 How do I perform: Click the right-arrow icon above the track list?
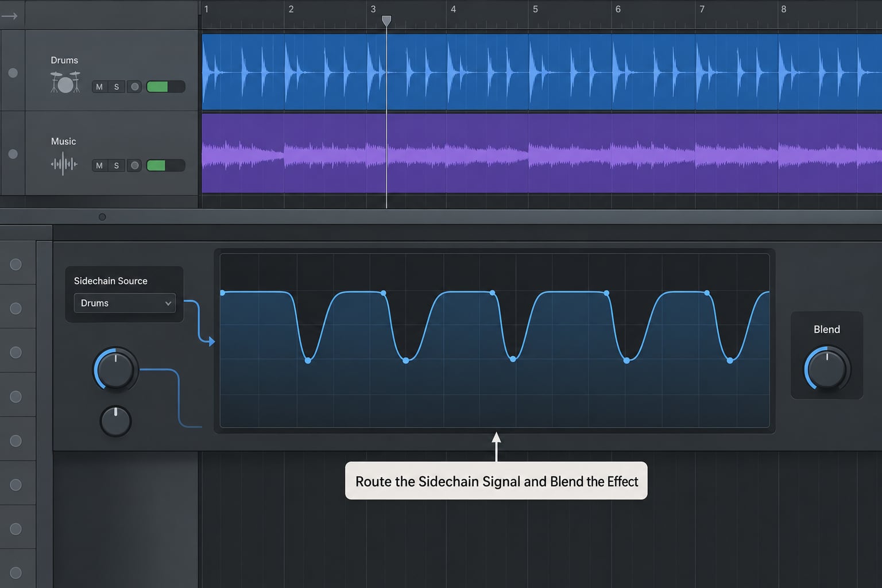coord(9,16)
